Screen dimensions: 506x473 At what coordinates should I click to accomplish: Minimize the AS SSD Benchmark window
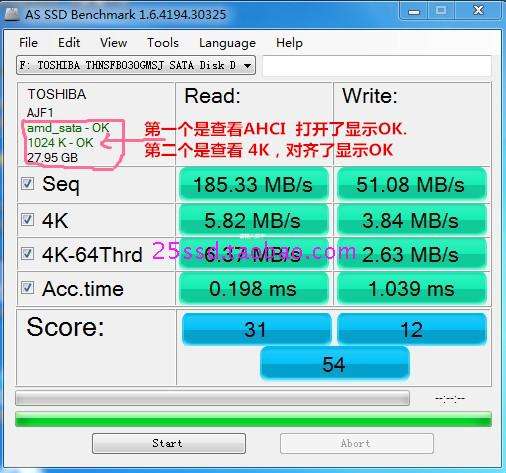click(414, 11)
